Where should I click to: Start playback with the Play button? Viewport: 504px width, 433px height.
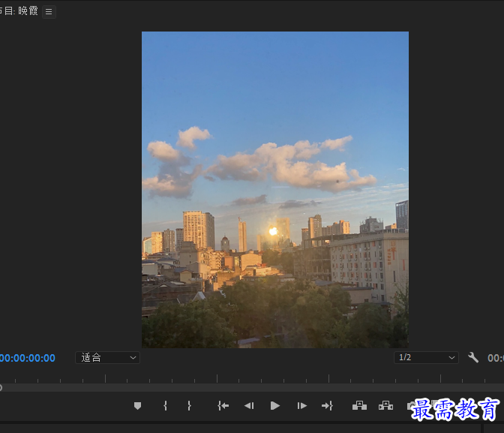(274, 406)
